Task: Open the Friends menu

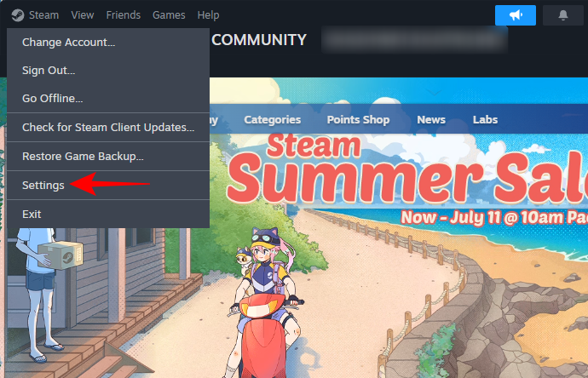Action: tap(123, 15)
